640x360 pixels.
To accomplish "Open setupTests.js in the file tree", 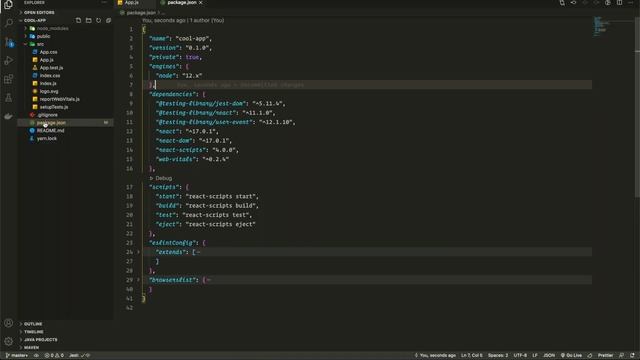I will pyautogui.click(x=53, y=107).
